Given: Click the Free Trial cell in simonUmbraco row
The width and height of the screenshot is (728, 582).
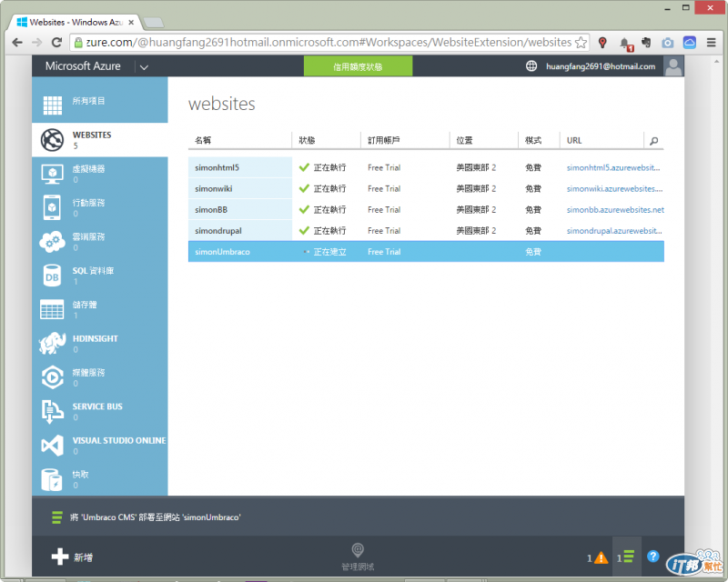Looking at the screenshot, I should pyautogui.click(x=384, y=252).
